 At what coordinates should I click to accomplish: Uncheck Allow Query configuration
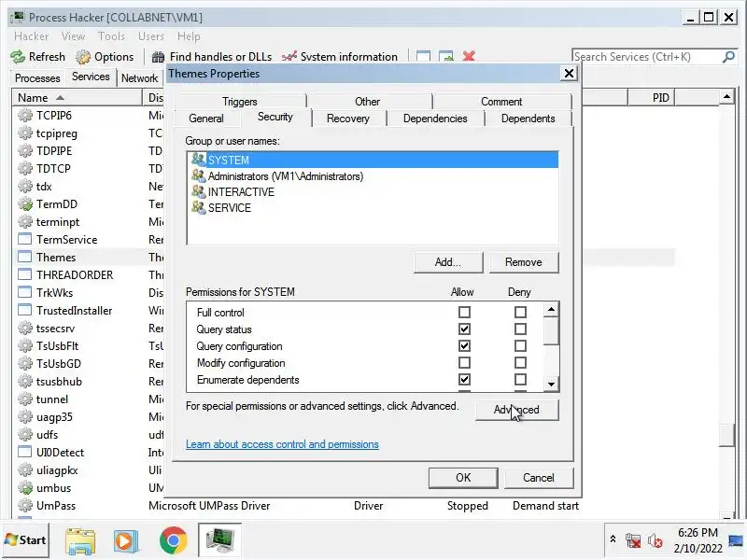pyautogui.click(x=464, y=345)
